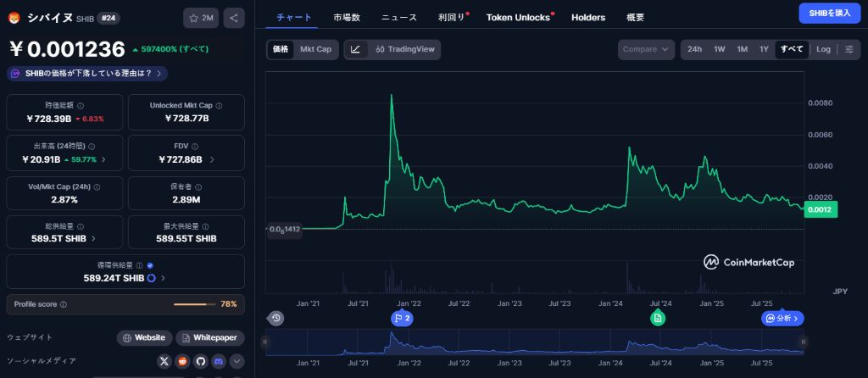Expand 循環供給量 details arrow
The width and height of the screenshot is (868, 378).
tap(163, 278)
